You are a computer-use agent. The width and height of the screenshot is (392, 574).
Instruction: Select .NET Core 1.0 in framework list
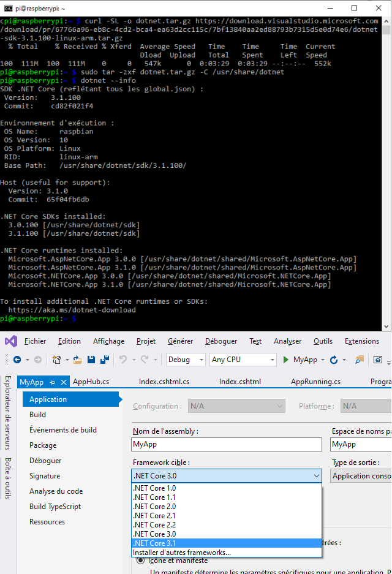click(x=227, y=488)
